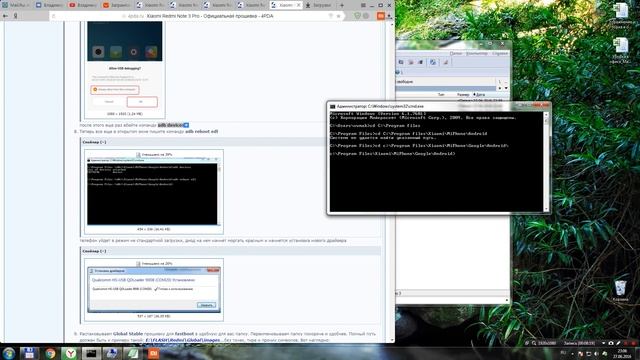Click second toolbar icon in file manager
Screen dimensions: 640x360
click(411, 62)
